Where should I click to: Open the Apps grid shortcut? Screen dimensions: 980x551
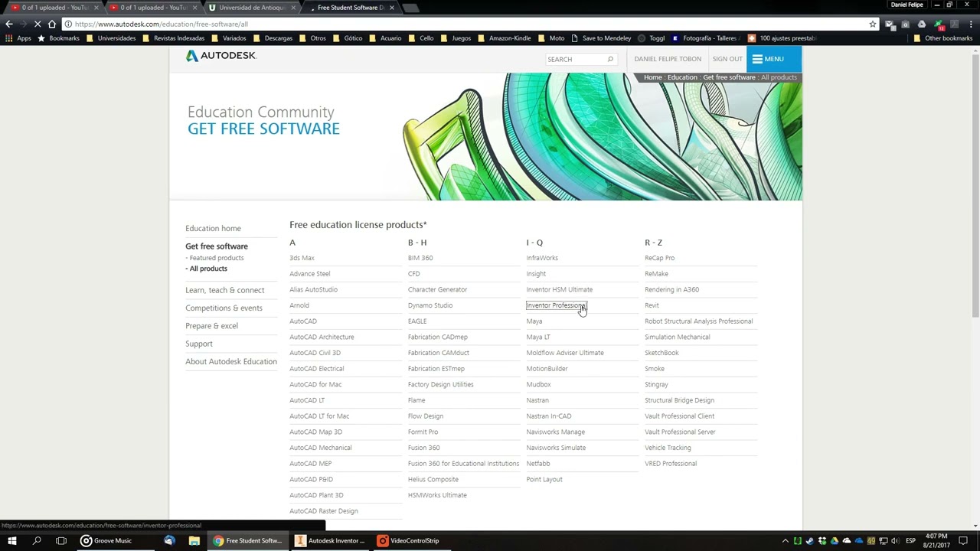coord(18,38)
